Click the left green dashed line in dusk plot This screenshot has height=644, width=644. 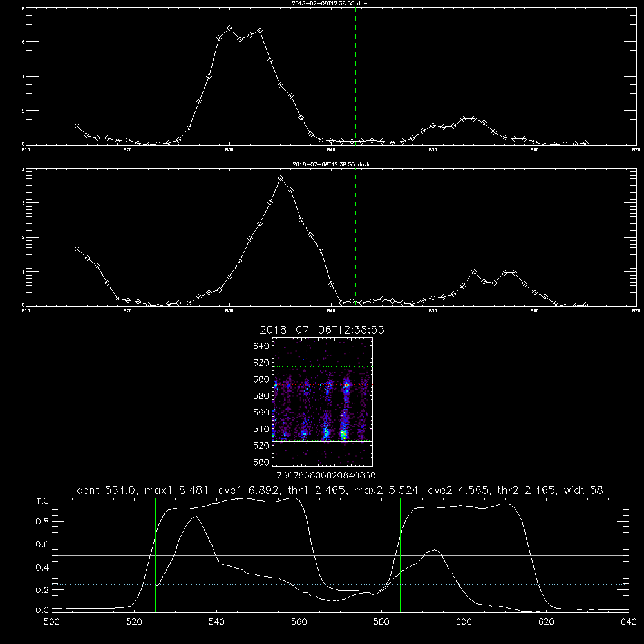[x=205, y=237]
